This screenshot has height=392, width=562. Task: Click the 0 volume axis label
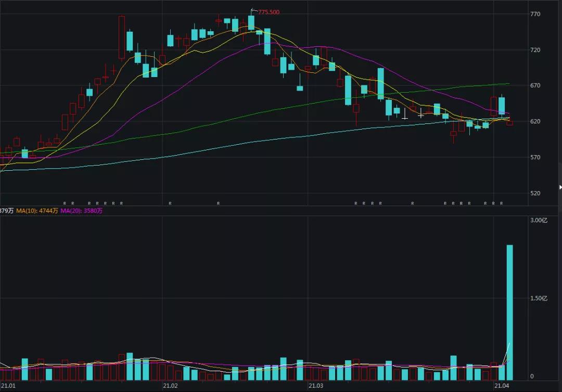point(532,376)
